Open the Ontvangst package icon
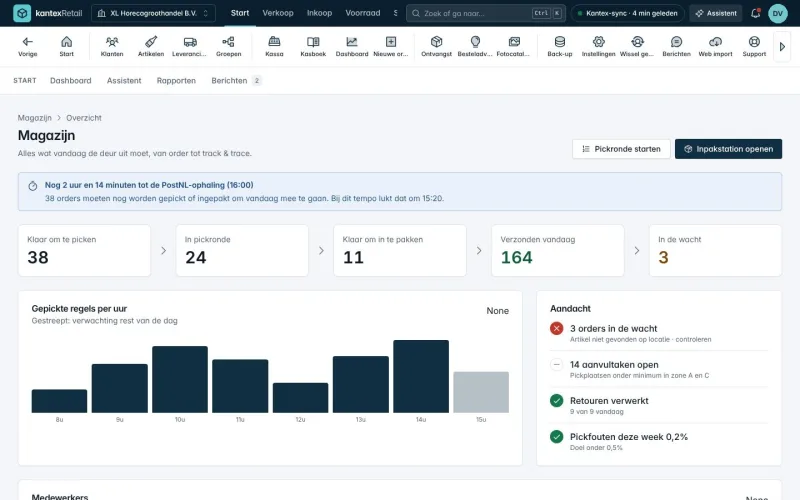The height and width of the screenshot is (500, 800). coord(436,46)
